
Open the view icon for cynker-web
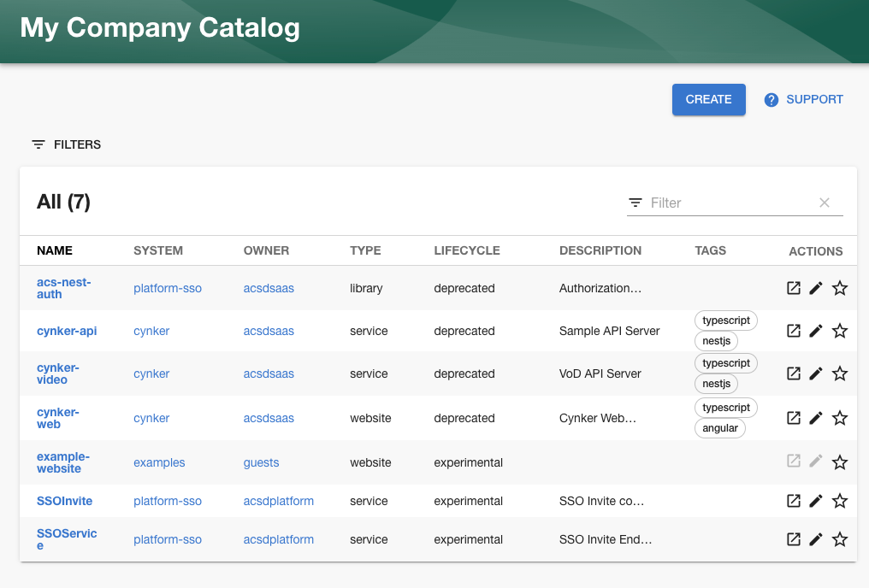(x=794, y=418)
